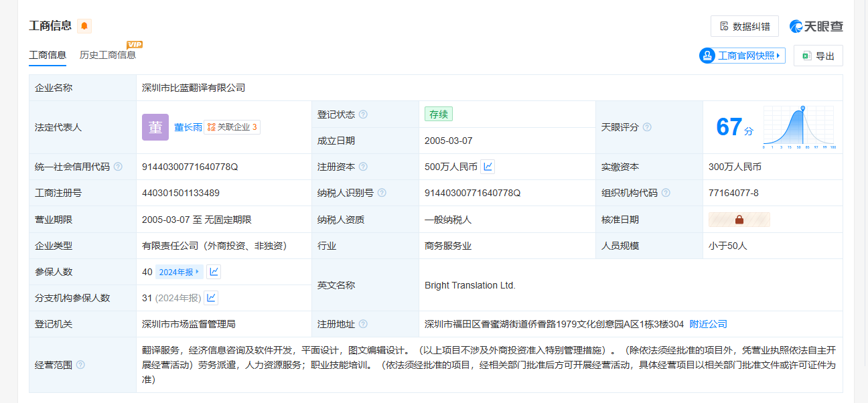The height and width of the screenshot is (403, 868).
Task: Select credit code 91440300771640778Q in 统一社会信用代码 row
Action: click(x=190, y=167)
